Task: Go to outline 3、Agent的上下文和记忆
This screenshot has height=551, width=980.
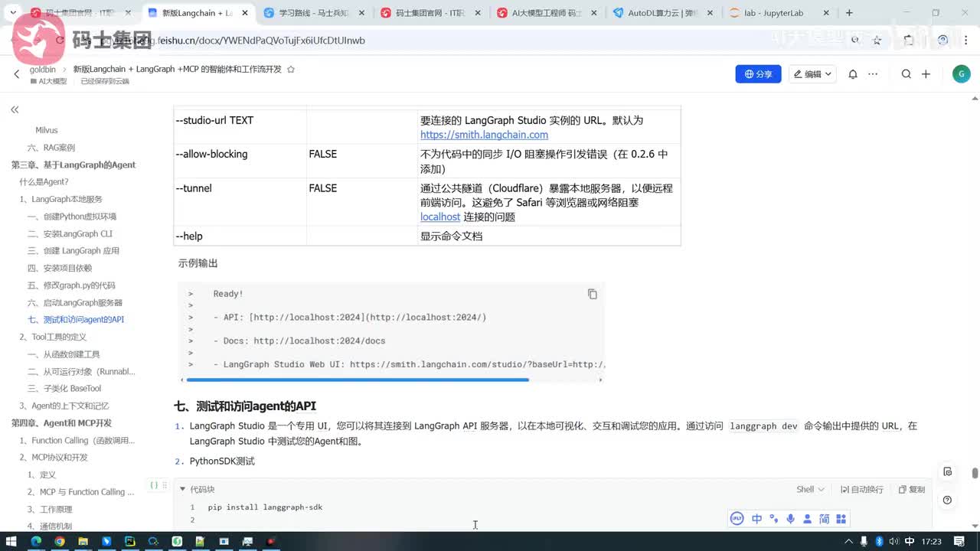Action: click(x=64, y=406)
